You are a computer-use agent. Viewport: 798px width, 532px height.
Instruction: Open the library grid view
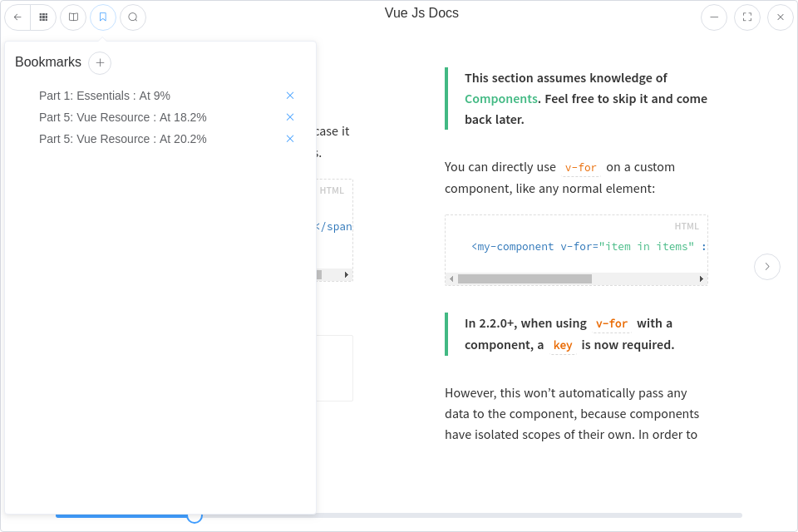click(43, 17)
